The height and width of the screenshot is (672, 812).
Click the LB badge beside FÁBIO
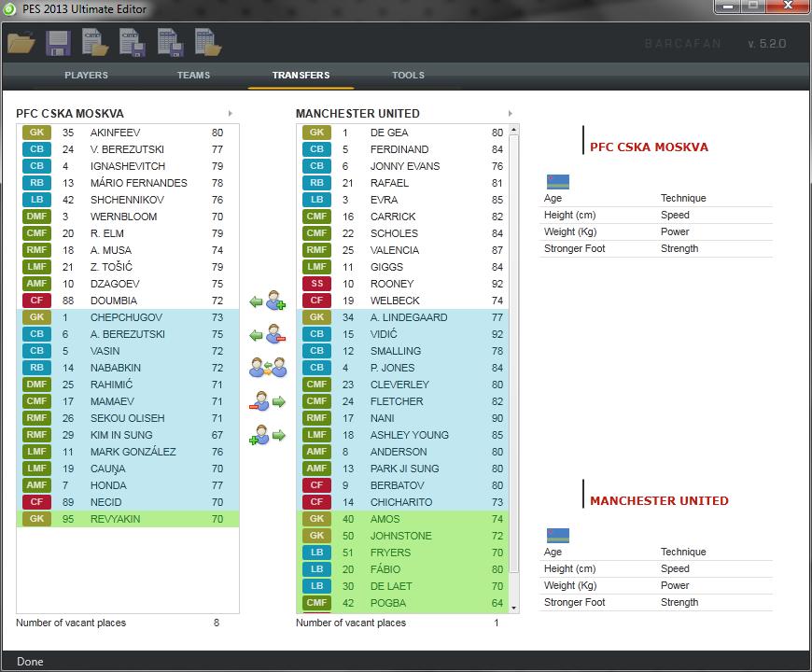[316, 569]
